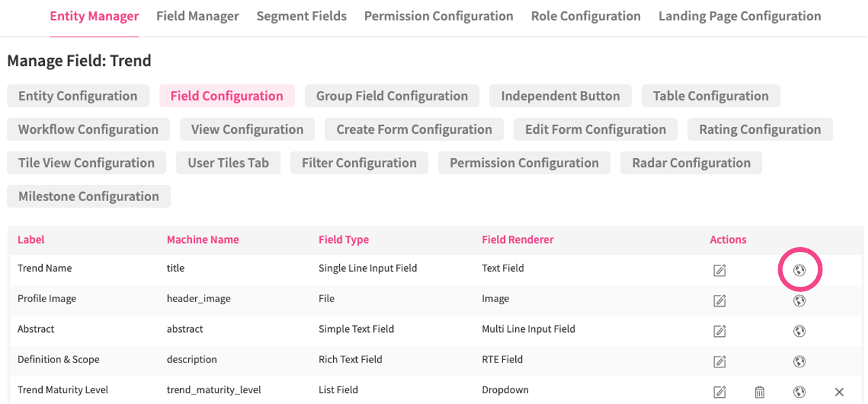Image resolution: width=868 pixels, height=404 pixels.
Task: Open translation globe for Abstract field
Action: click(x=799, y=331)
